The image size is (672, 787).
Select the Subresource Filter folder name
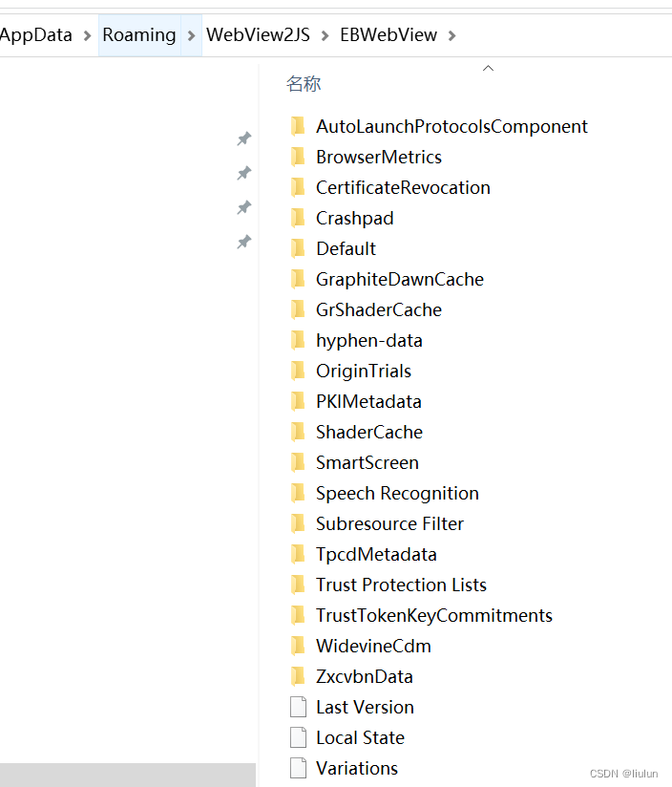[x=389, y=524]
